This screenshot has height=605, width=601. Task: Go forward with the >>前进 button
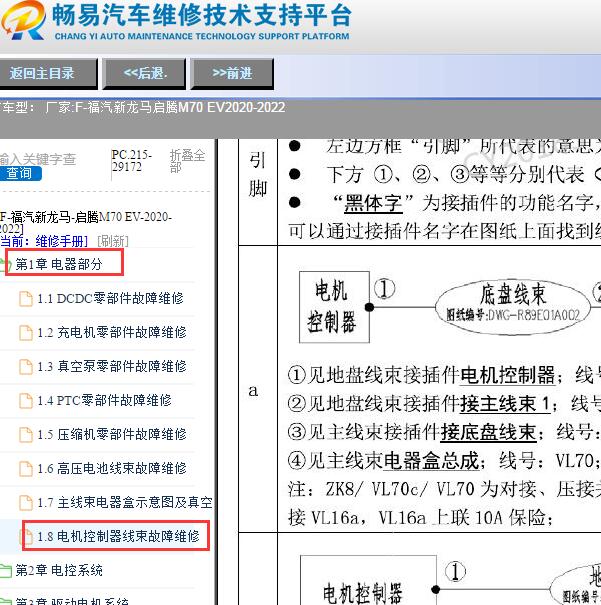[232, 73]
